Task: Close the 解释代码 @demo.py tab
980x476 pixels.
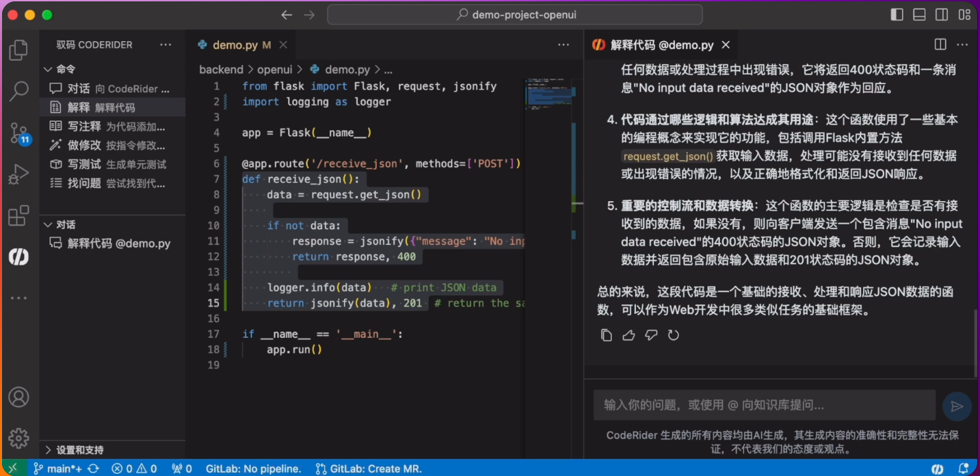Action: (726, 44)
